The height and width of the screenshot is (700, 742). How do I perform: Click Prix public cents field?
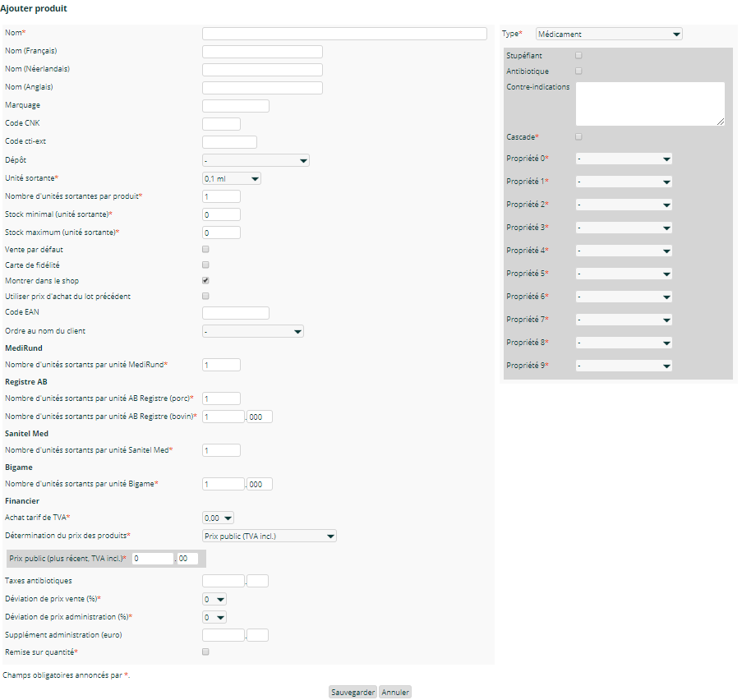tap(187, 559)
